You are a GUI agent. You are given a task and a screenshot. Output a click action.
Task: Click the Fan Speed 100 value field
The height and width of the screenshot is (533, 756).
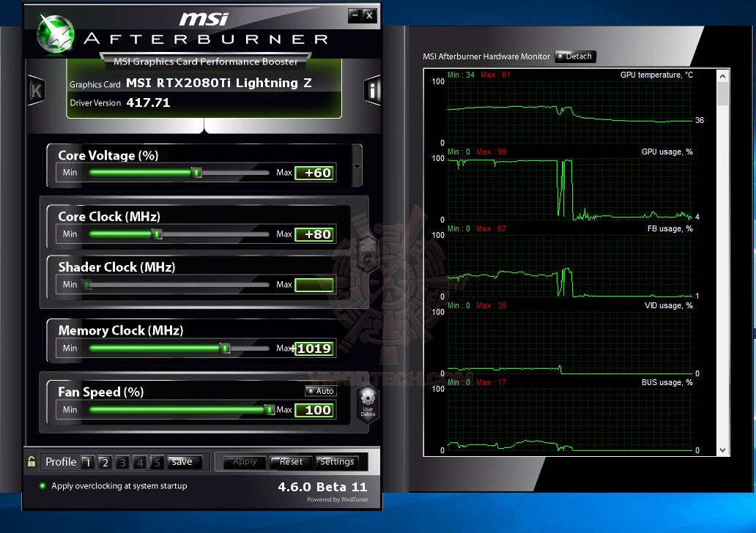(x=314, y=410)
